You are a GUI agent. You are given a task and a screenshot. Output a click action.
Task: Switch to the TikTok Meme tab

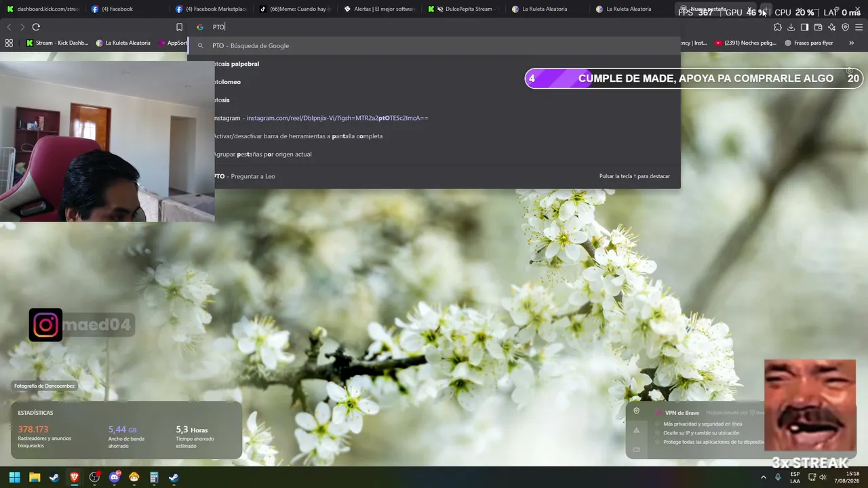pyautogui.click(x=294, y=9)
